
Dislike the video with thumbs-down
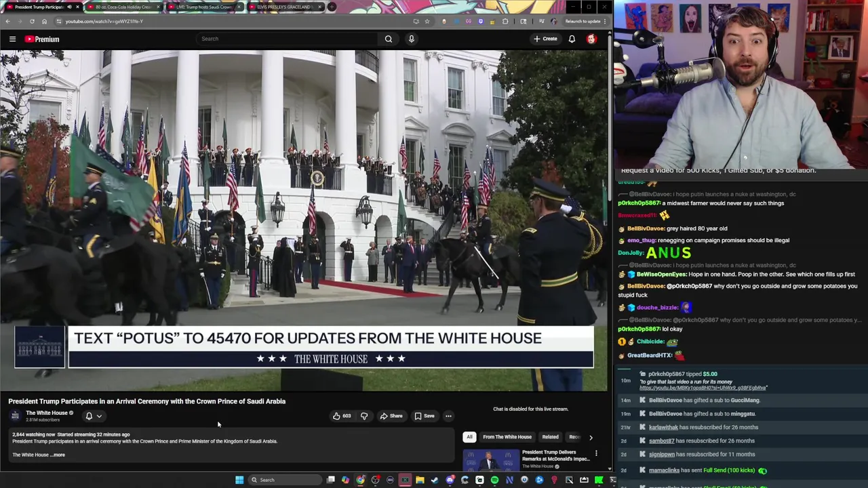point(364,416)
